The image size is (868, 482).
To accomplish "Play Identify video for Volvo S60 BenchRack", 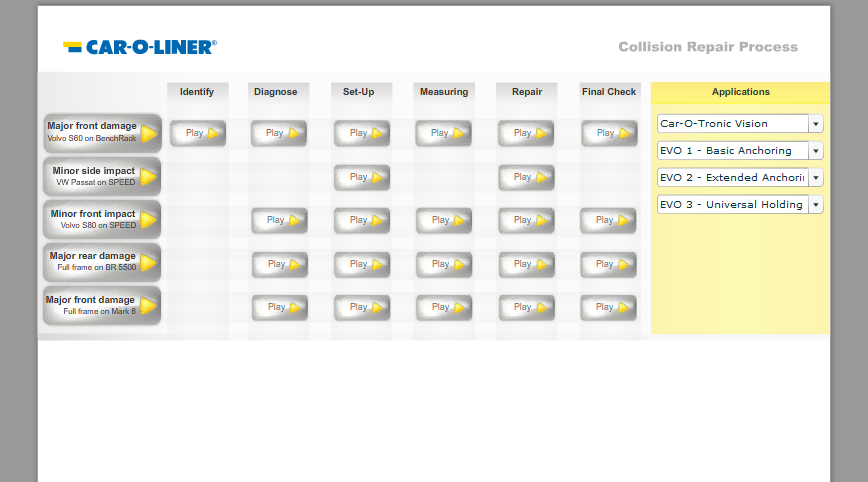I will pyautogui.click(x=198, y=133).
